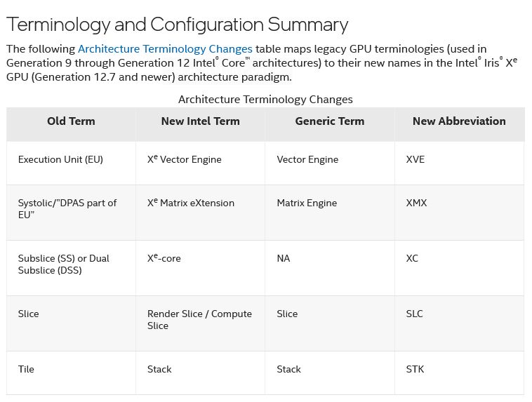
Task: Click the Subslice (SS) or Dual Subslice cell
Action: click(64, 264)
